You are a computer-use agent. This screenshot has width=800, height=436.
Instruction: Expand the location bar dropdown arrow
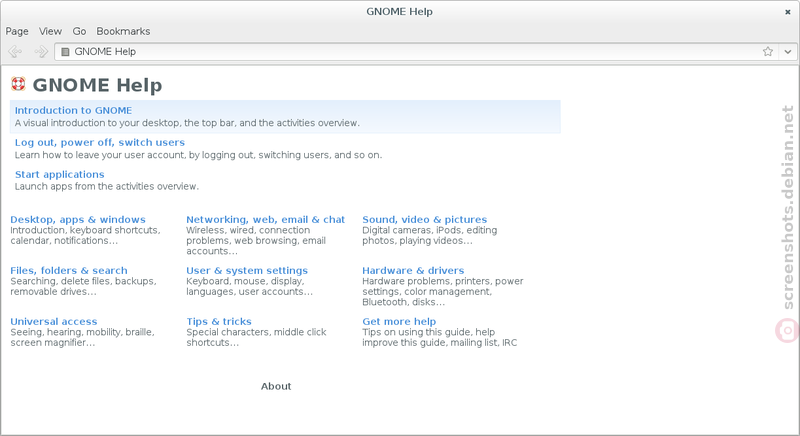pyautogui.click(x=788, y=52)
